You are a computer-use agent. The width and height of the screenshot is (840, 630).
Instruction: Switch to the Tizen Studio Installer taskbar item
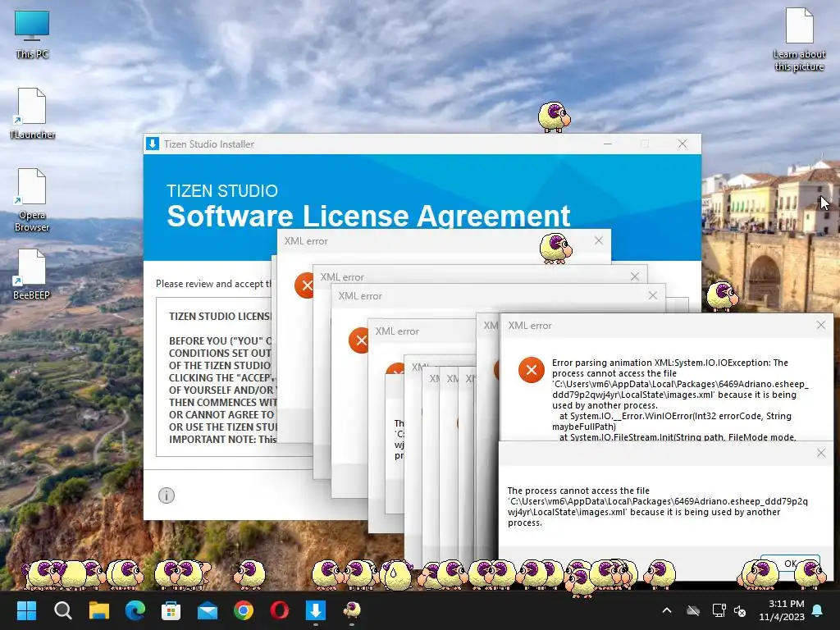[316, 610]
